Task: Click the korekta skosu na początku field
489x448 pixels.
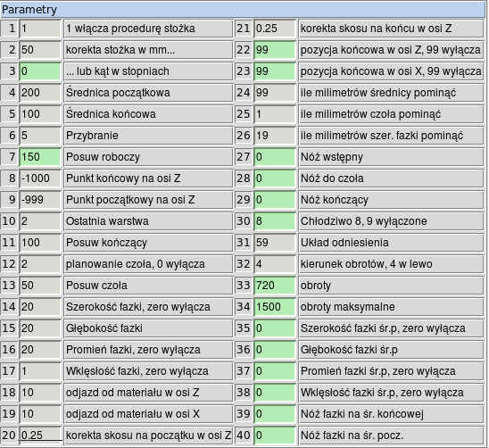Action: coord(40,436)
